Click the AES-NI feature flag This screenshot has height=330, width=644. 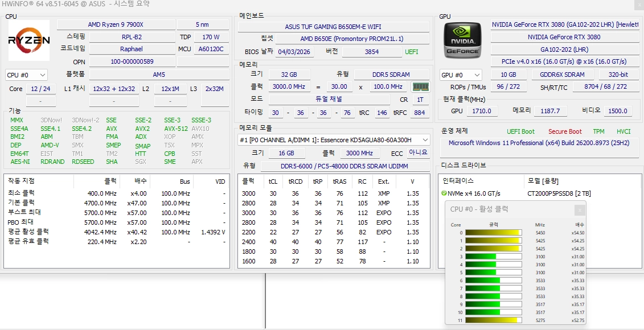pyautogui.click(x=20, y=162)
